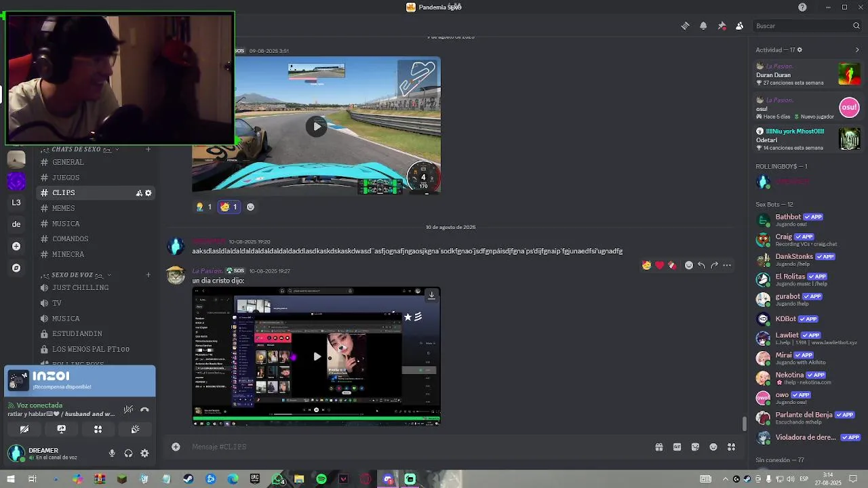The width and height of the screenshot is (868, 488).
Task: Open the Discord help icon
Action: pos(802,7)
